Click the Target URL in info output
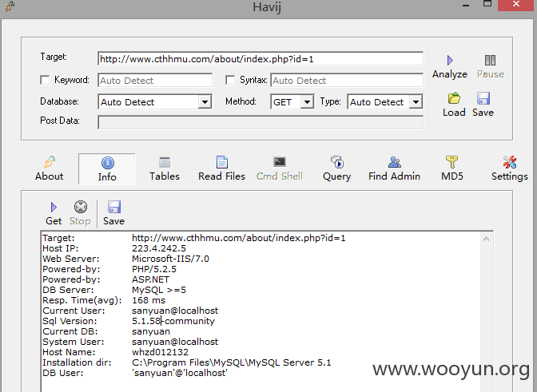The image size is (537, 392). tap(239, 238)
